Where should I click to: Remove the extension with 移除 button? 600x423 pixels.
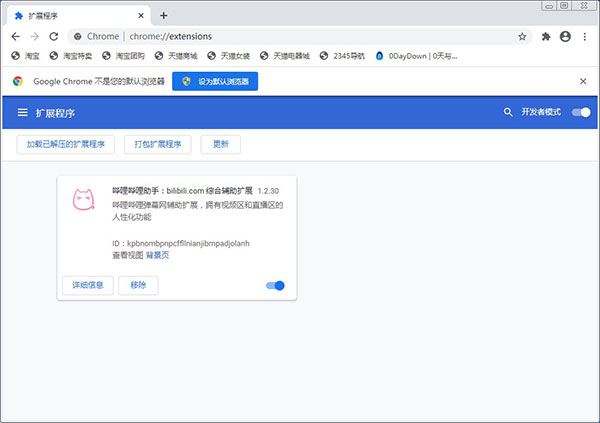[x=138, y=286]
